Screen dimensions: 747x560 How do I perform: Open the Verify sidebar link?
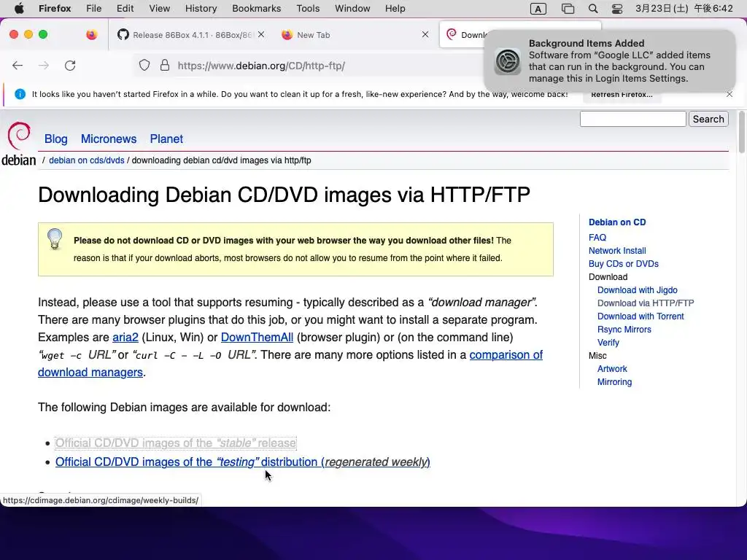point(608,343)
